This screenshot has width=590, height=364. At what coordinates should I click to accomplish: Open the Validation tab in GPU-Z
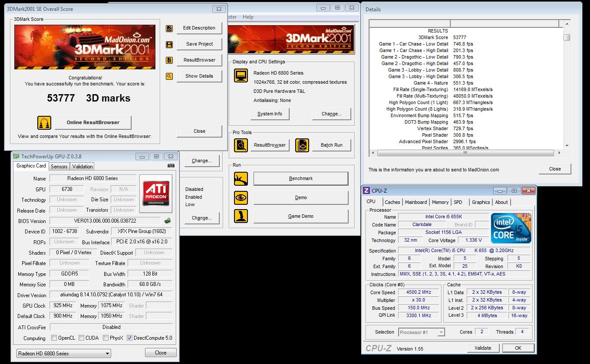(82, 167)
